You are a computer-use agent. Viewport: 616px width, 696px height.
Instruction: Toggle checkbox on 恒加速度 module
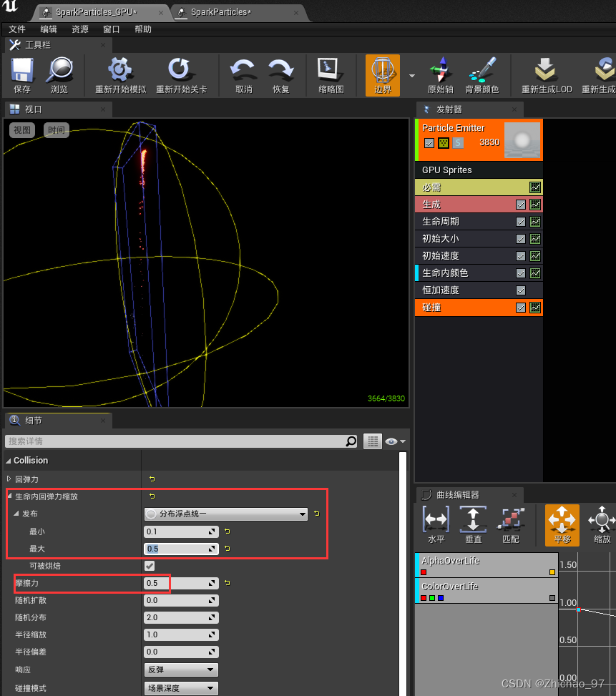tap(521, 290)
